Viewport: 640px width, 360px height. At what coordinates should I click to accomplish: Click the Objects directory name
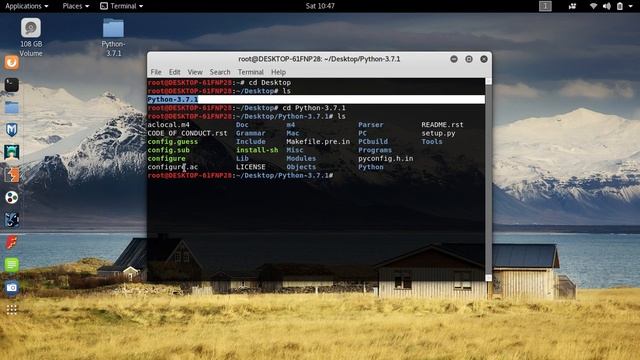[301, 167]
